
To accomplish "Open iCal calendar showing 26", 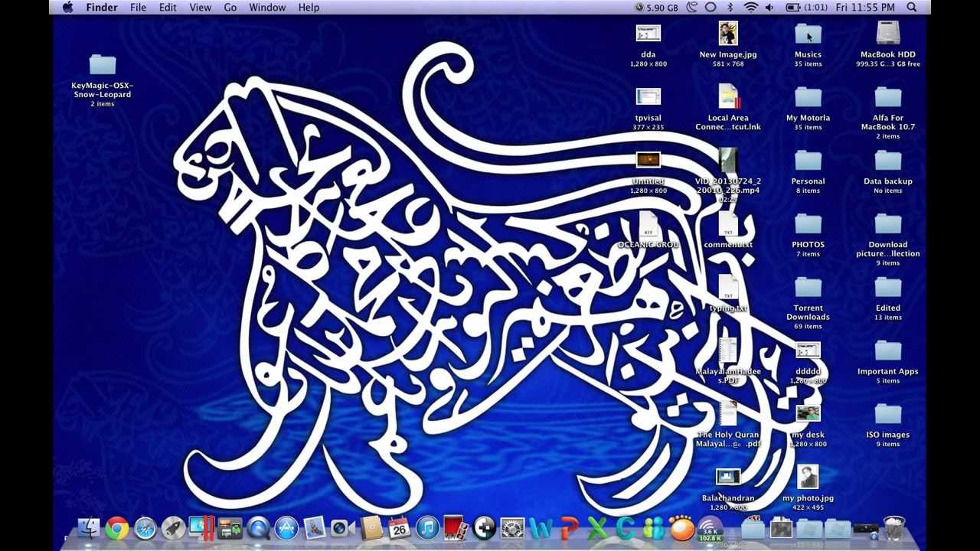I will point(399,527).
